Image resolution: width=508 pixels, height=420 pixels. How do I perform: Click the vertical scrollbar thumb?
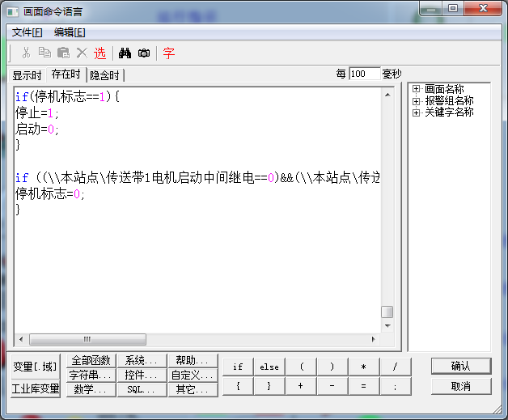point(387,312)
